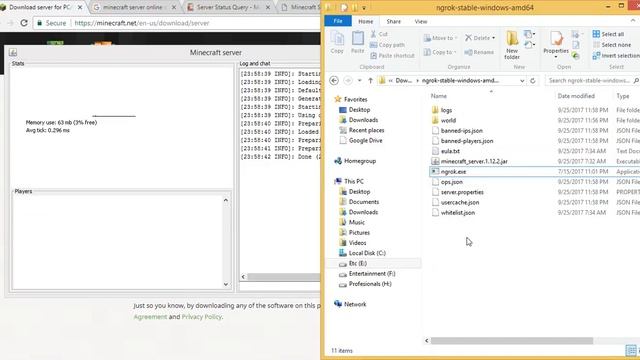The image size is (640, 360).
Task: Click Copy path in the ribbon
Action: pos(387,45)
